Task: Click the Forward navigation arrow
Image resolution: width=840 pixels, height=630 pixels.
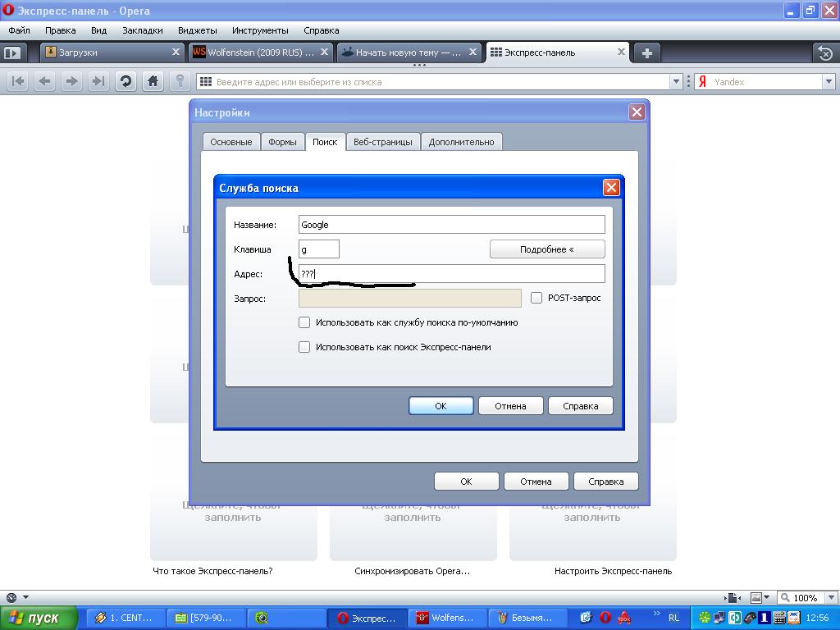Action: pos(72,81)
